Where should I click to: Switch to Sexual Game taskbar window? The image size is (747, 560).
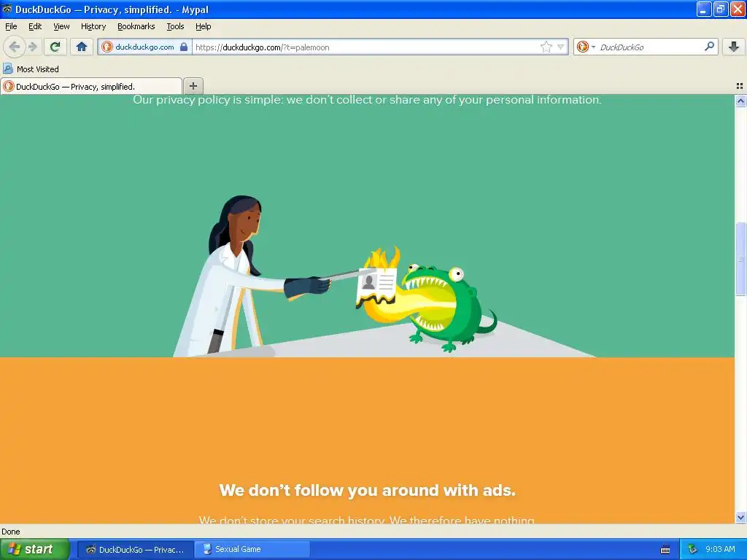tap(252, 549)
